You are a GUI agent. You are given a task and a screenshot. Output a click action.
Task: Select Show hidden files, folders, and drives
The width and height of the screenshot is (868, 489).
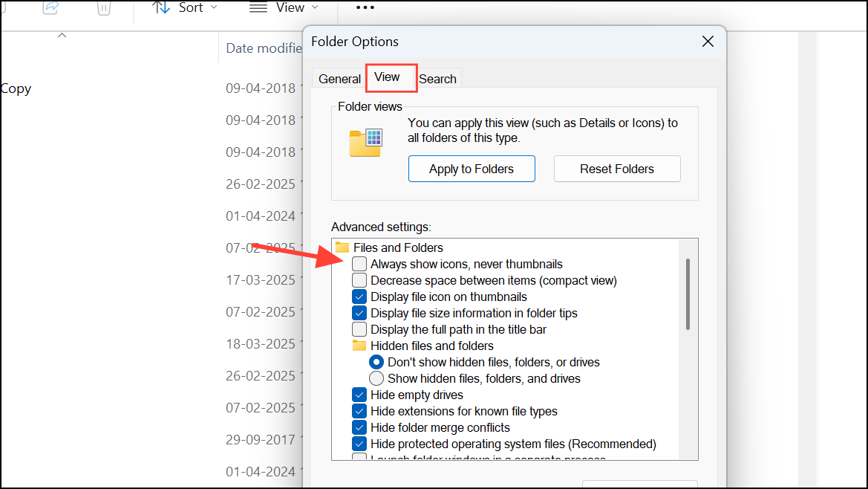pyautogui.click(x=376, y=378)
